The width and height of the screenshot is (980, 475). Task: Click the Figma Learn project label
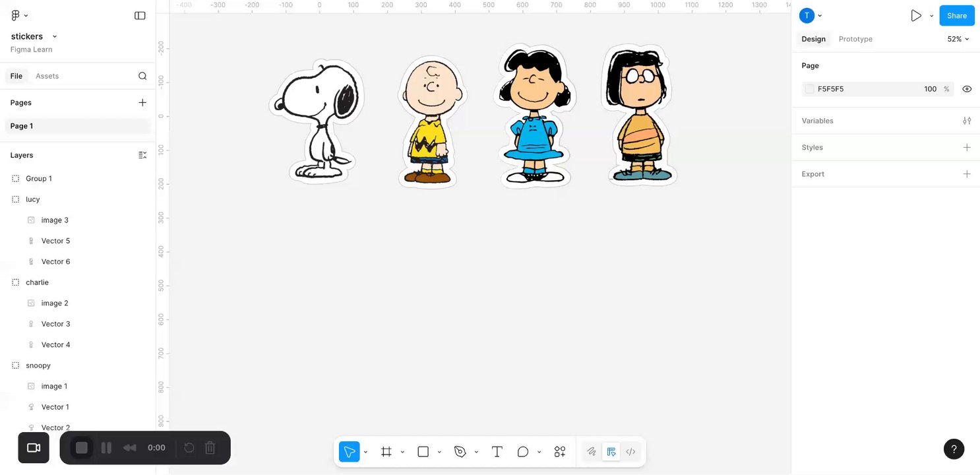[32, 49]
